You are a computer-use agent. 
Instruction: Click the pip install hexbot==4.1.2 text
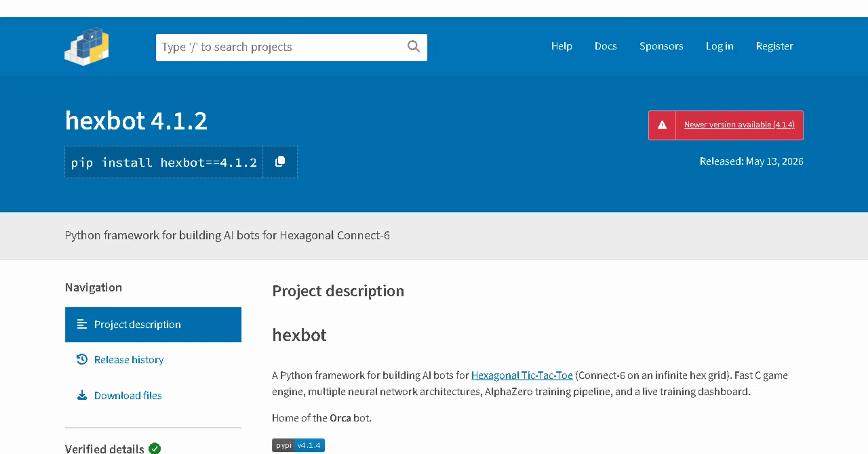tap(164, 163)
